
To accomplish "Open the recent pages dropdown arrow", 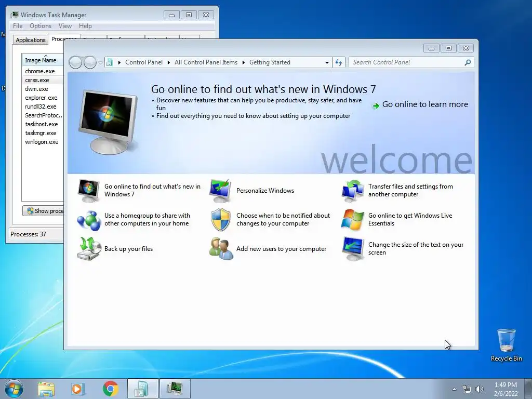I will [x=100, y=63].
